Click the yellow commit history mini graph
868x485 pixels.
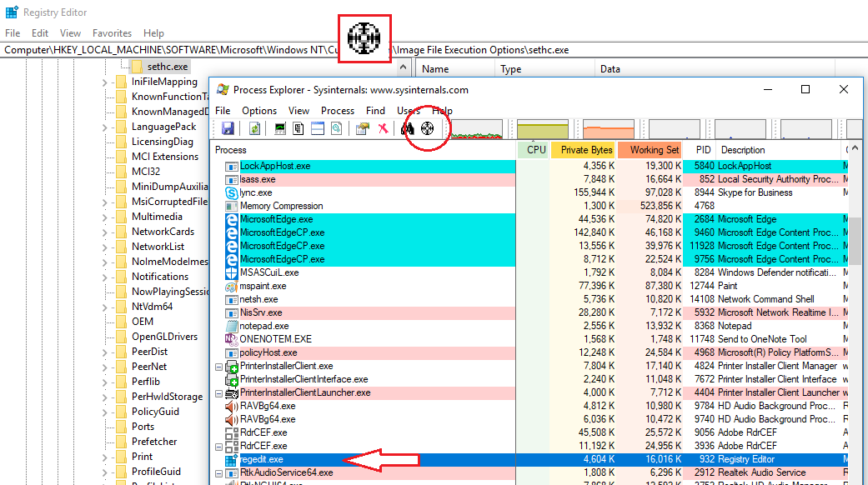coord(543,129)
